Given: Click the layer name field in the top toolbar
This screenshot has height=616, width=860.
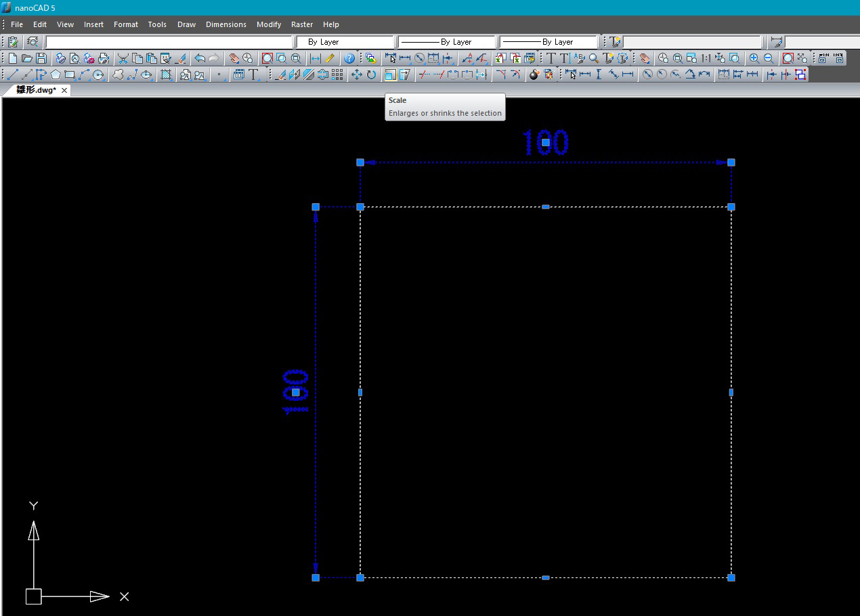Looking at the screenshot, I should pos(169,42).
